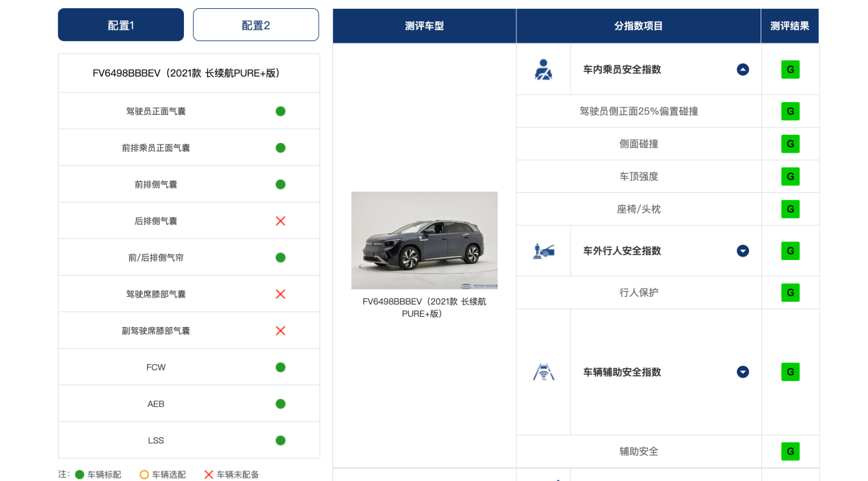This screenshot has height=481, width=868.
Task: Click the green 车辆标配 legend dot
Action: click(79, 474)
